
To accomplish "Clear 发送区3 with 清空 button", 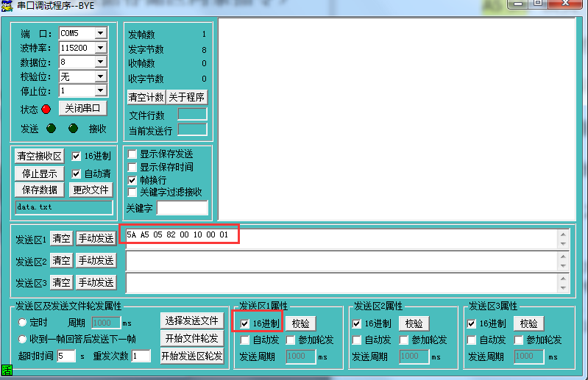I will click(x=61, y=282).
